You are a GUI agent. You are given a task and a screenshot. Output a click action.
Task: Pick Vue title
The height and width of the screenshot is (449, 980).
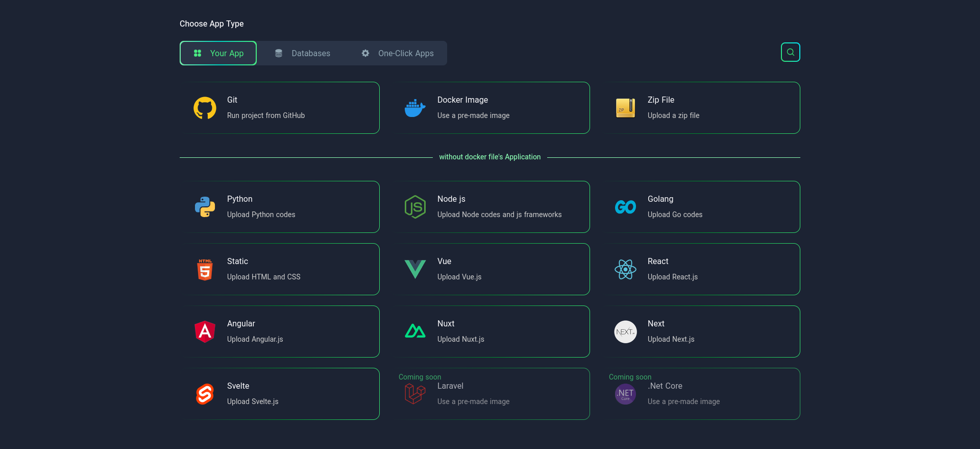444,262
